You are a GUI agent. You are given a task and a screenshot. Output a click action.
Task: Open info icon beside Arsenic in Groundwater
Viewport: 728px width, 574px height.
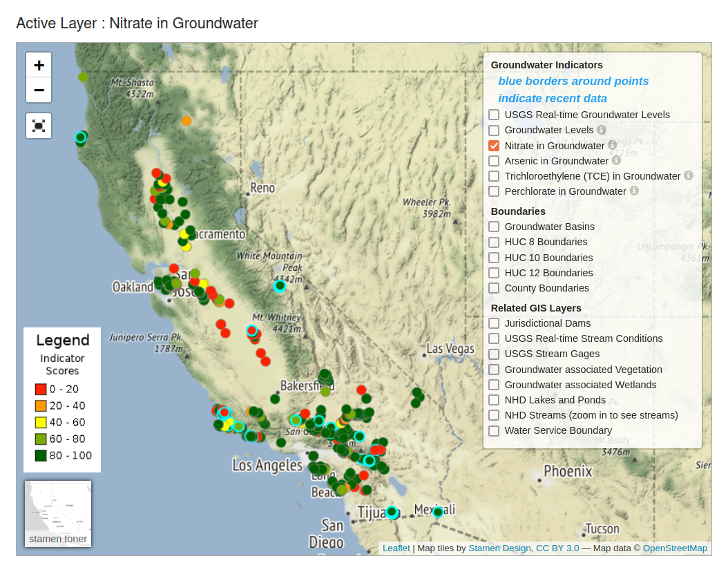coord(616,160)
